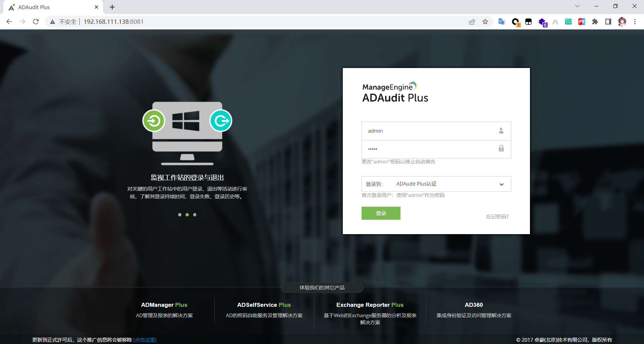Screen dimensions: 644x344
Task: Click the green 登录 button
Action: click(381, 213)
